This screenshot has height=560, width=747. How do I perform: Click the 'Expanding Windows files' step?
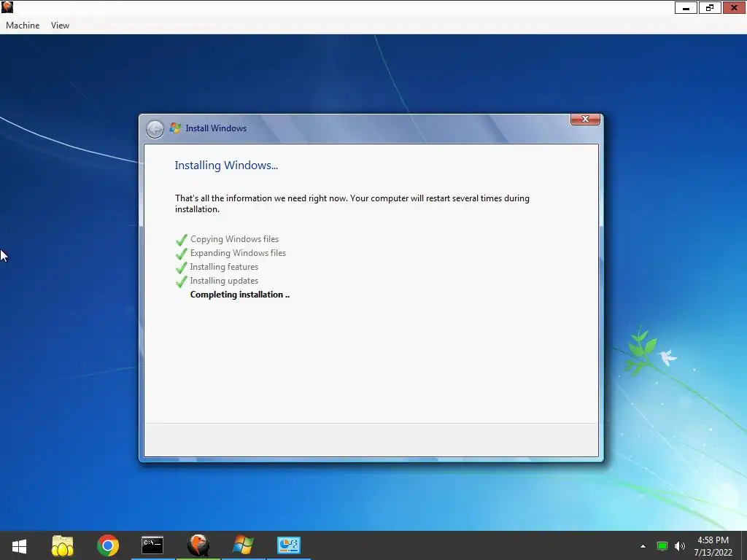click(239, 253)
